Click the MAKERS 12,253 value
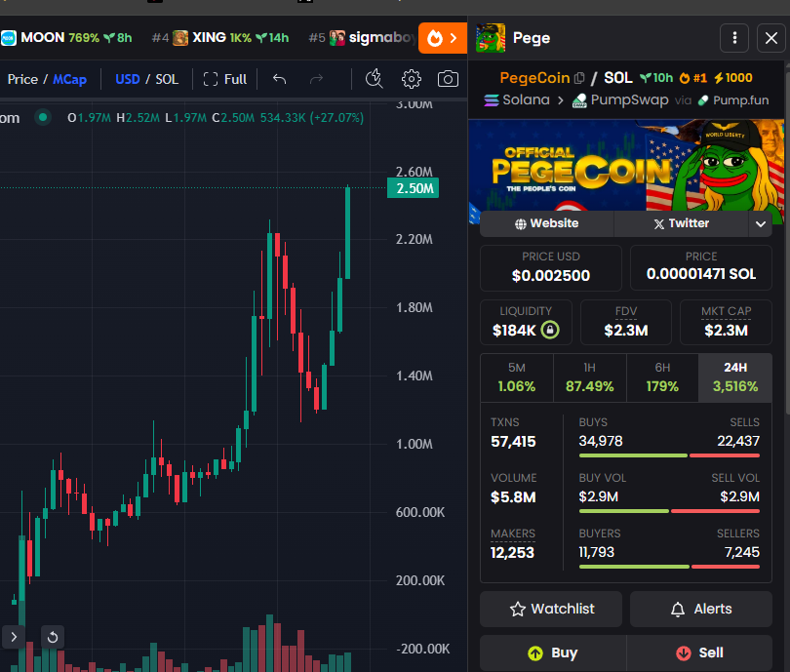The width and height of the screenshot is (790, 672). (x=512, y=553)
